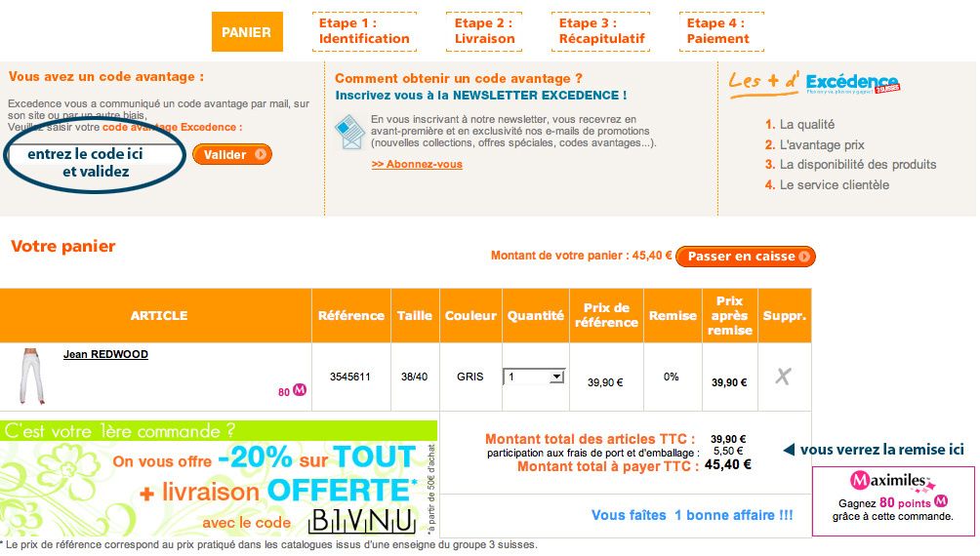
Task: Click the Valider button
Action: click(x=232, y=154)
